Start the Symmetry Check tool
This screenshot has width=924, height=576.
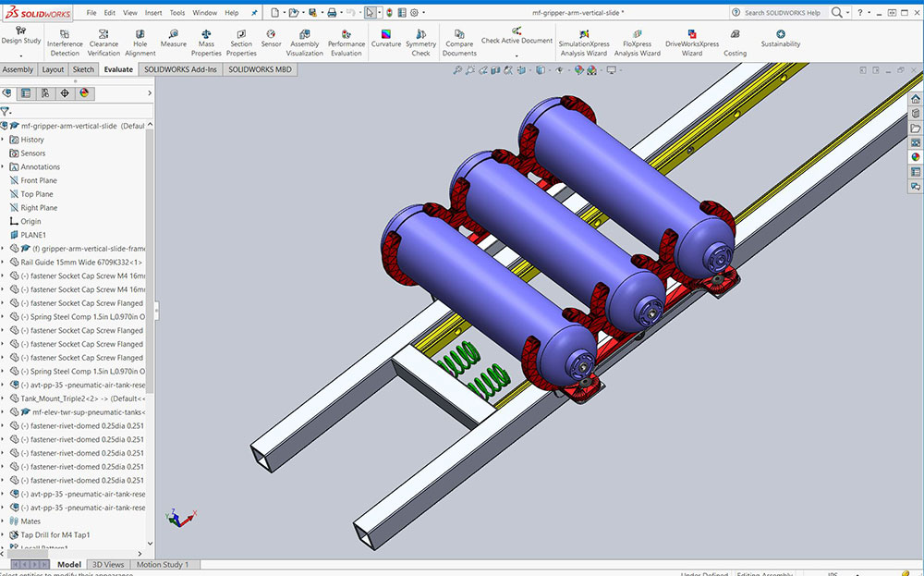420,43
